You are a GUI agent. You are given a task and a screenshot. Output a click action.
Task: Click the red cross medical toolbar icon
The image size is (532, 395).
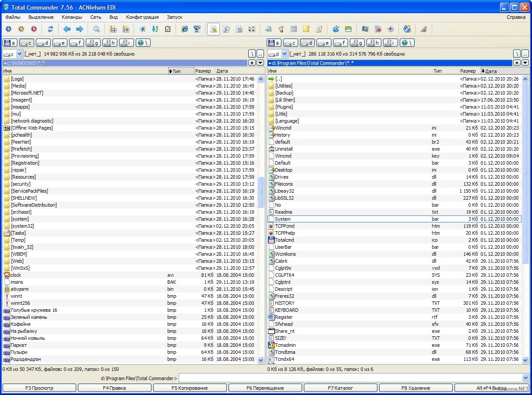point(391,29)
